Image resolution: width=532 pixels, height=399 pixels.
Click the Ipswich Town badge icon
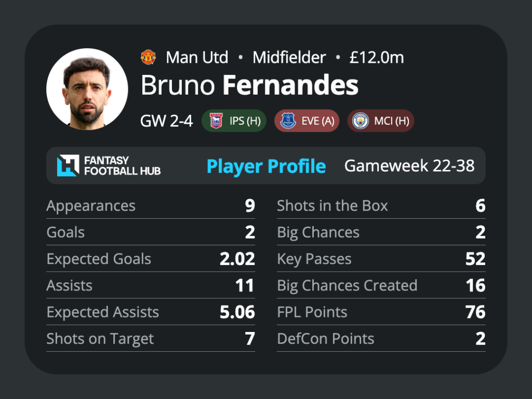(x=216, y=121)
